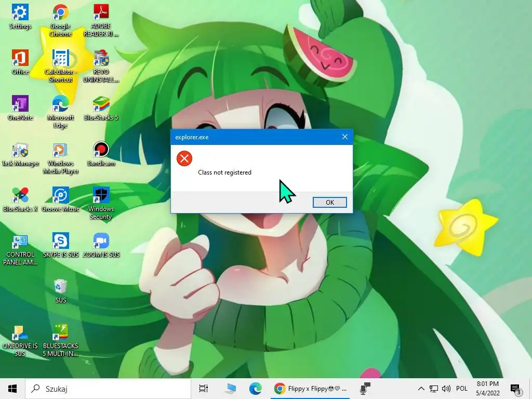Open Adobe Reader XI desktop shortcut
This screenshot has height=399, width=532.
(x=101, y=20)
